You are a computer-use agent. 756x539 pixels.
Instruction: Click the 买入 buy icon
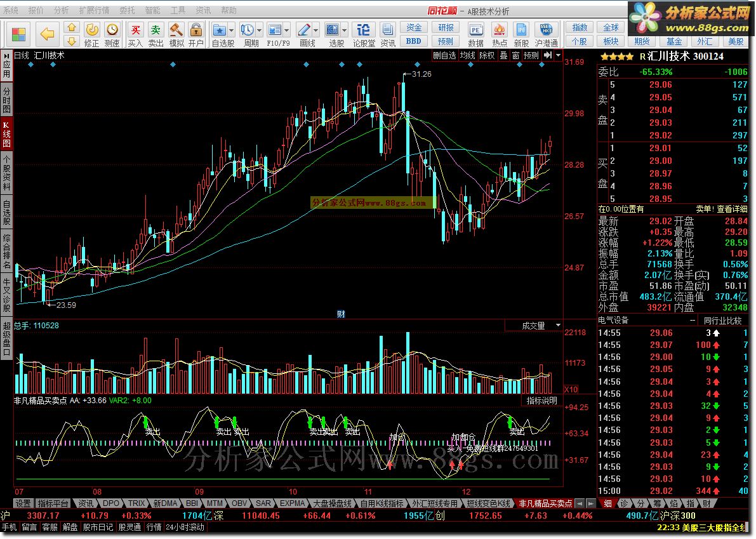[135, 35]
